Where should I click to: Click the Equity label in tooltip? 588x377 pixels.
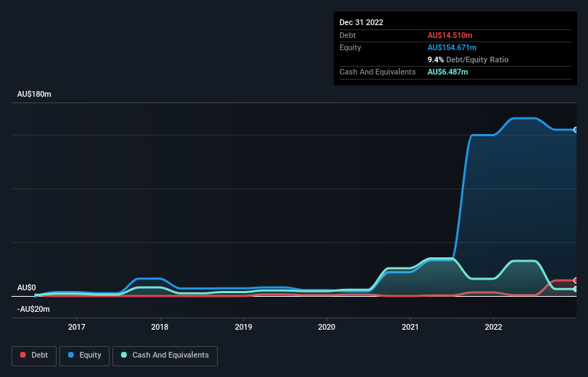350,47
